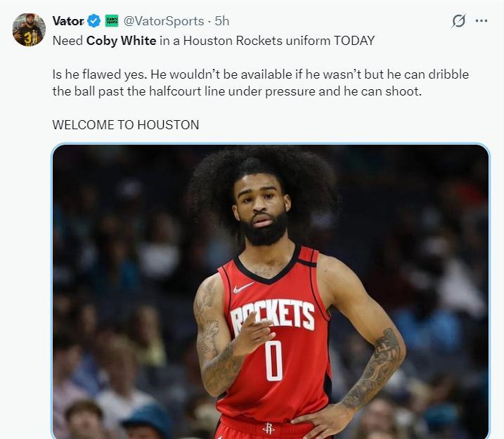504x439 pixels.
Task: Open the Grok explain-this-post icon
Action: [x=458, y=21]
